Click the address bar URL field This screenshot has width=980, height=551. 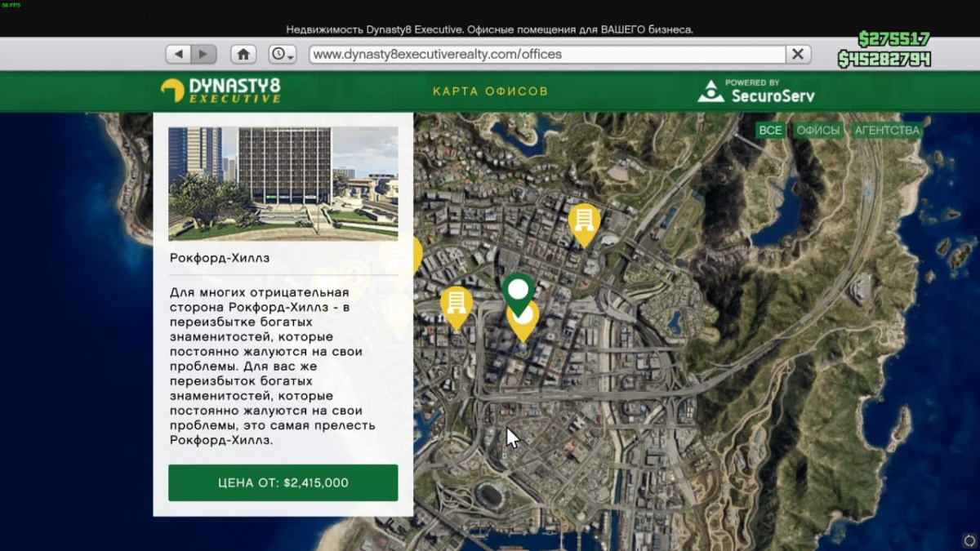point(547,54)
